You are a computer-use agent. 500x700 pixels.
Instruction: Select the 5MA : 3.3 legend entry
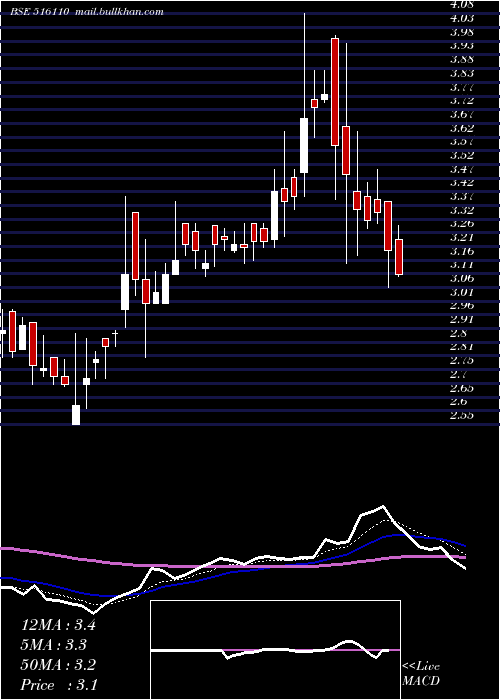[54, 645]
